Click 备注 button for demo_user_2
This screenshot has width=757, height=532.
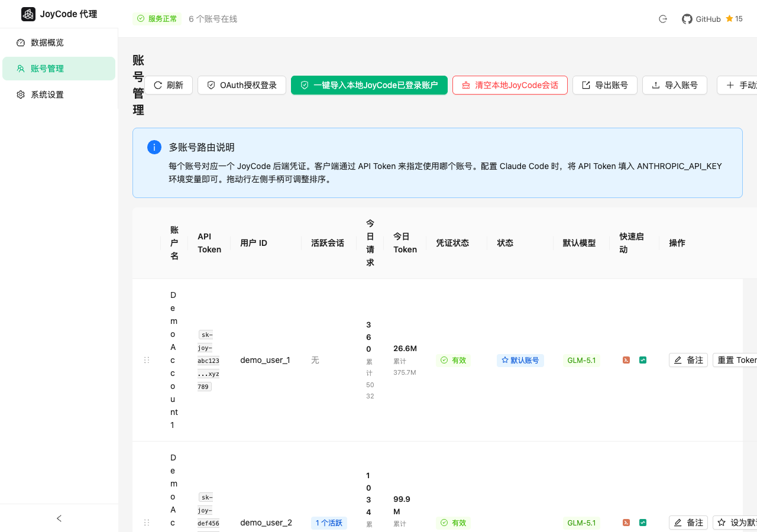(x=688, y=523)
